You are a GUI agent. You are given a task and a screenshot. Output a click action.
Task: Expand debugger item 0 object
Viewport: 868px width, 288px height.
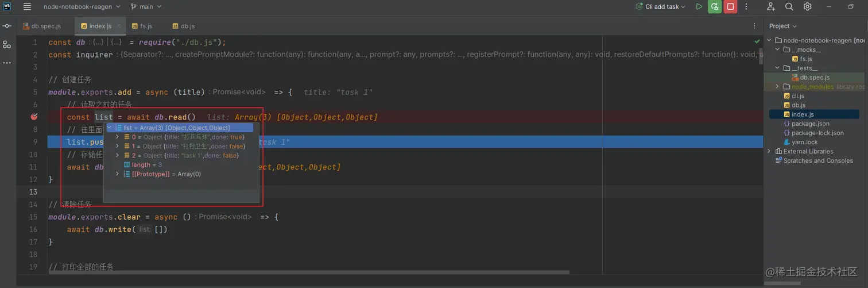118,137
